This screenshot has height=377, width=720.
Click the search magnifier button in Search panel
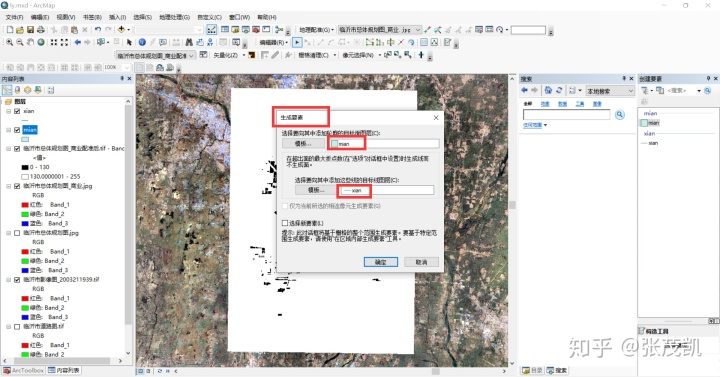pos(620,114)
